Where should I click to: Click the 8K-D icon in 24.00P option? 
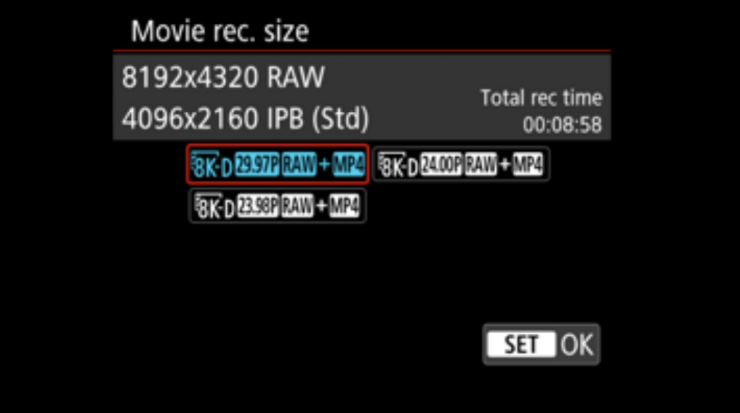(x=398, y=165)
